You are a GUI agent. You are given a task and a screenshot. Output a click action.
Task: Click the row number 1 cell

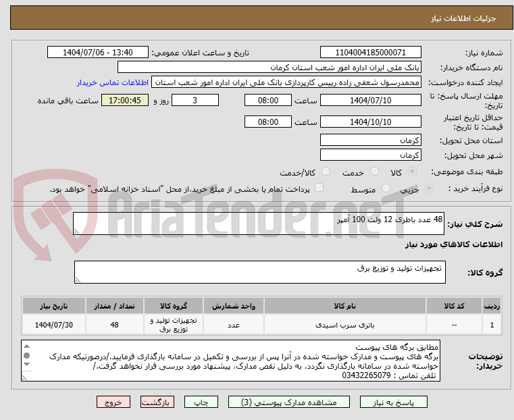(492, 325)
